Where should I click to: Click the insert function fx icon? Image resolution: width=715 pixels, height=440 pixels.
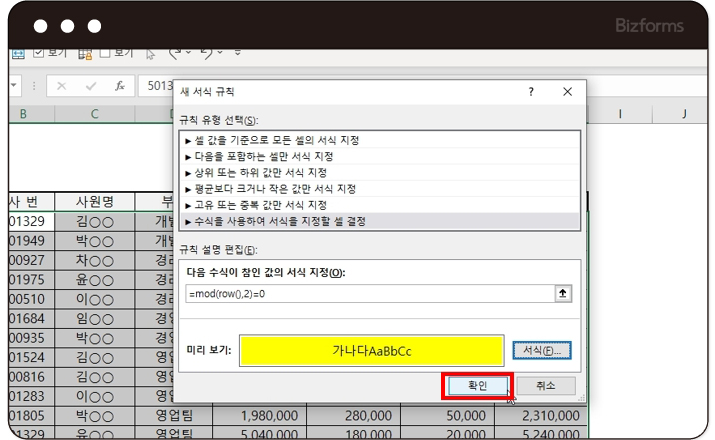click(120, 86)
